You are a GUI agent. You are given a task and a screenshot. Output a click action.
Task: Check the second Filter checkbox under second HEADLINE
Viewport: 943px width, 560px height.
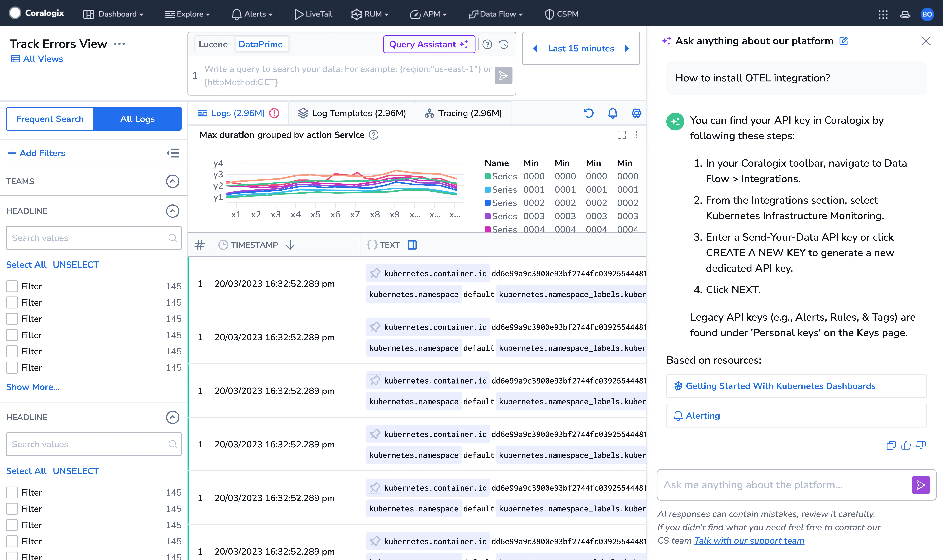12,509
